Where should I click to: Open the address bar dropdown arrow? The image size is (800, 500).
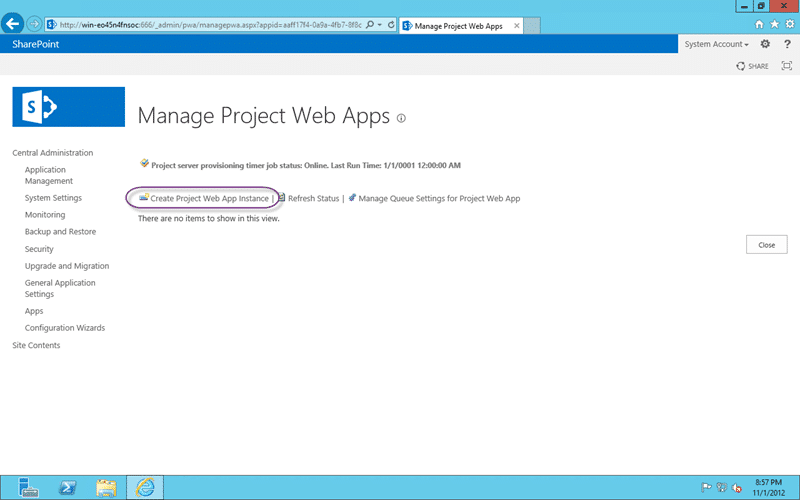pyautogui.click(x=380, y=24)
